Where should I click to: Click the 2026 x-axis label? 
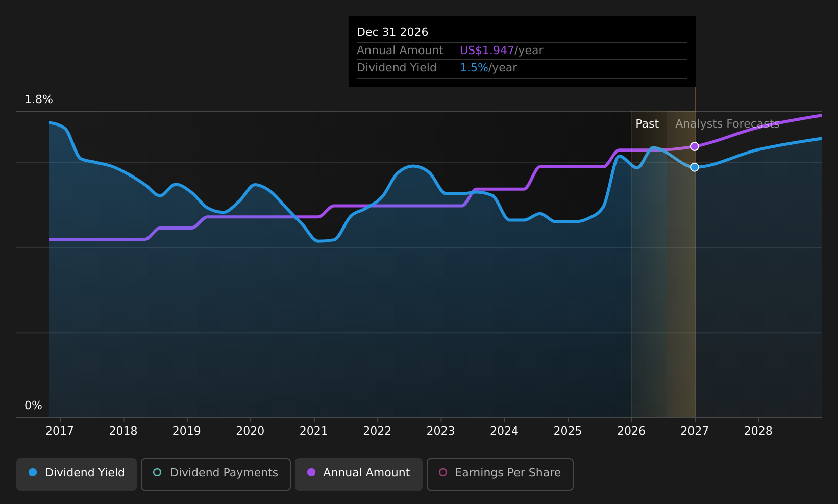631,431
